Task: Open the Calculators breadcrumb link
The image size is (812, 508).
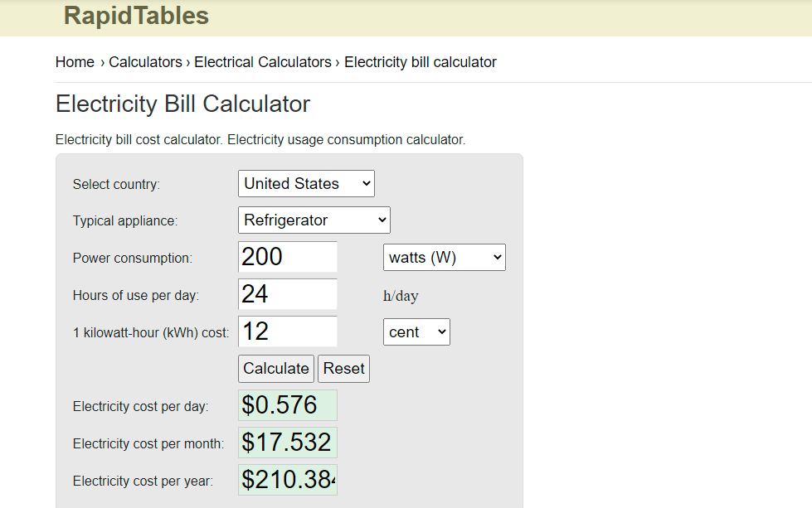Action: point(145,62)
